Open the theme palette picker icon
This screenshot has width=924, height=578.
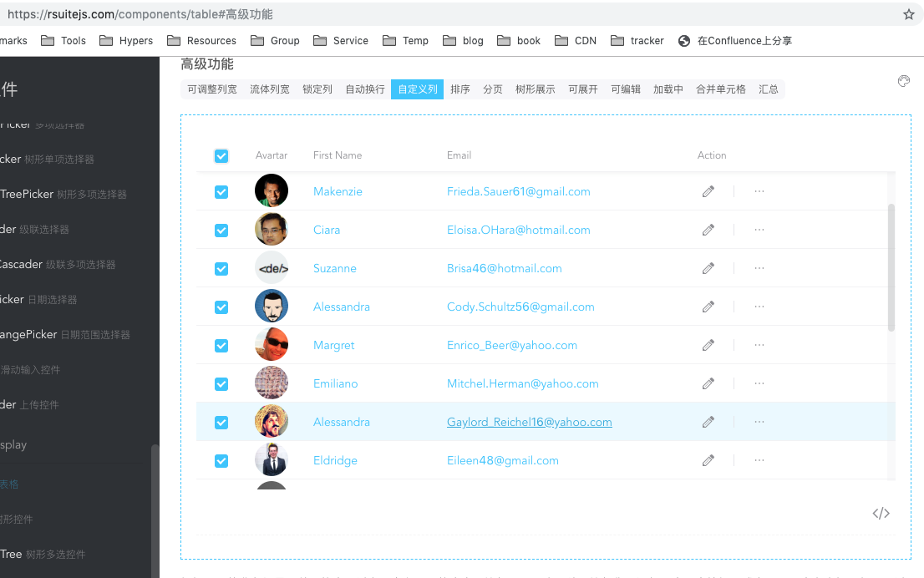[x=903, y=81]
